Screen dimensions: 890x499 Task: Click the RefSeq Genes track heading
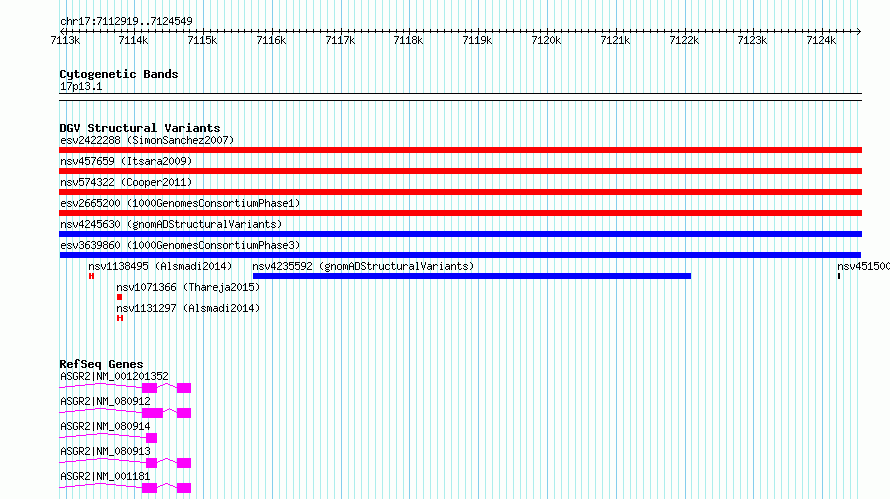pos(101,364)
